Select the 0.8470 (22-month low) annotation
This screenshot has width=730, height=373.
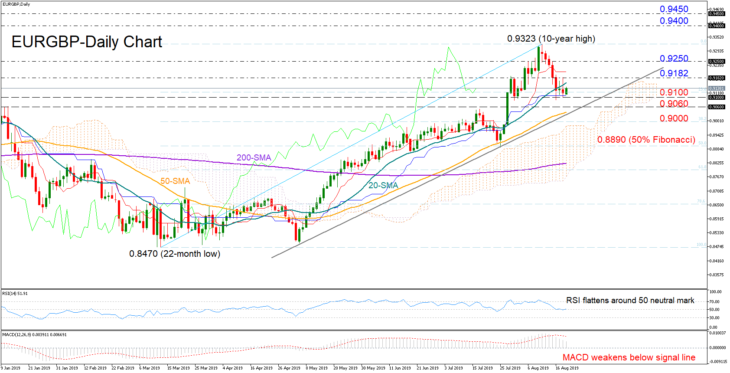click(175, 254)
